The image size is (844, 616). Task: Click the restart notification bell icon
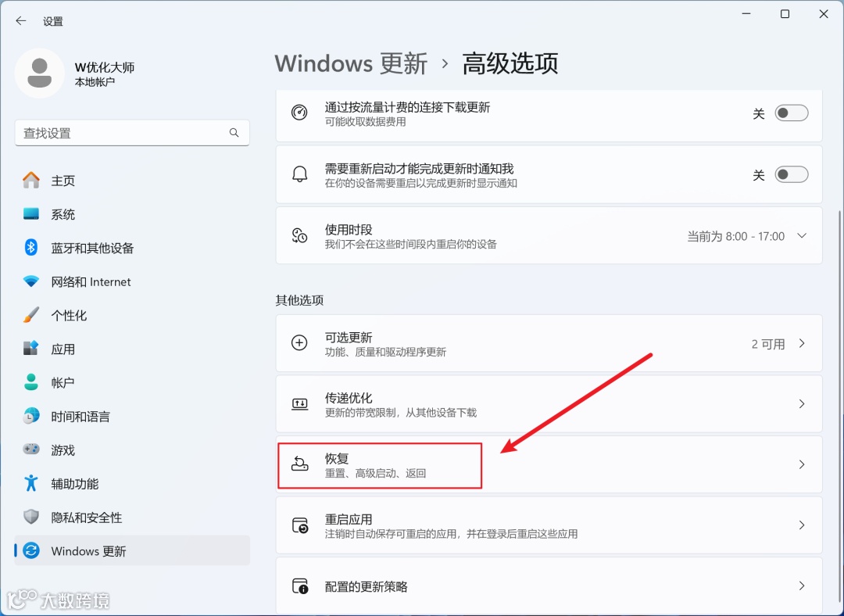coord(299,174)
